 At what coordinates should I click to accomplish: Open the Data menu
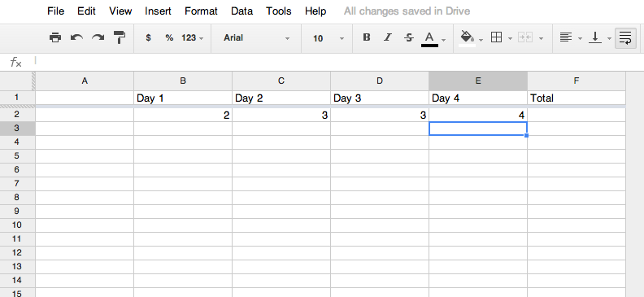(x=241, y=11)
